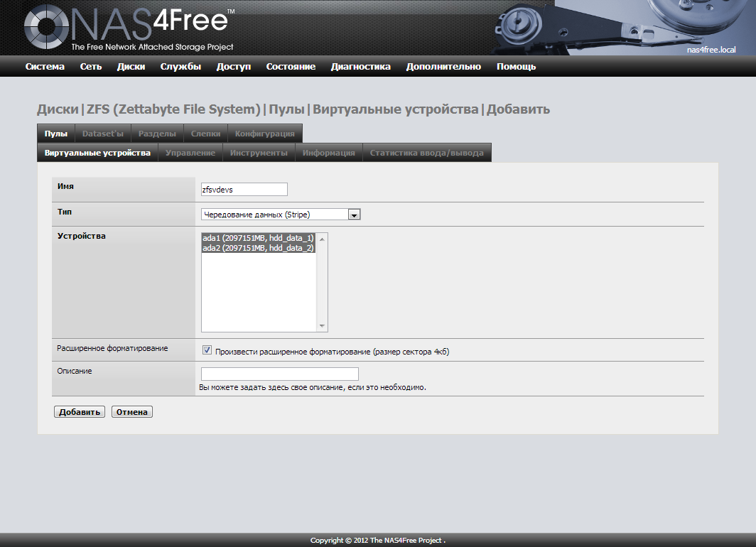The image size is (756, 547).
Task: Open the Сеть menu
Action: click(x=91, y=67)
